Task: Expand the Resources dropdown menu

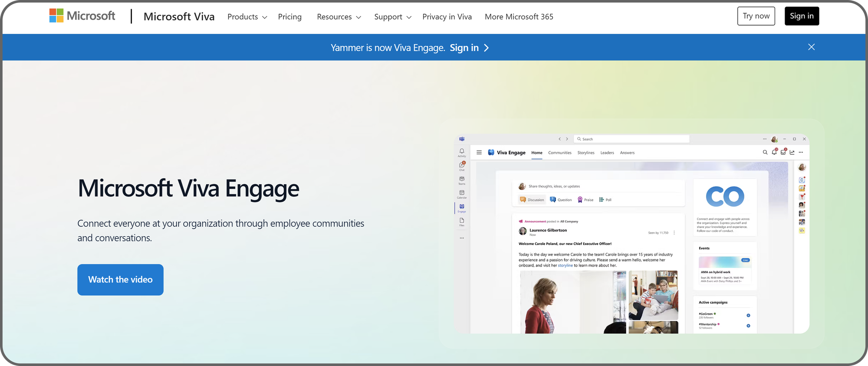Action: click(x=339, y=17)
